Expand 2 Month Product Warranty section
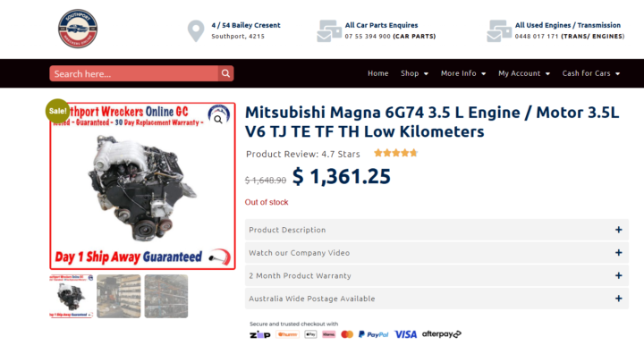Viewport: 644px width, 362px height. click(436, 276)
